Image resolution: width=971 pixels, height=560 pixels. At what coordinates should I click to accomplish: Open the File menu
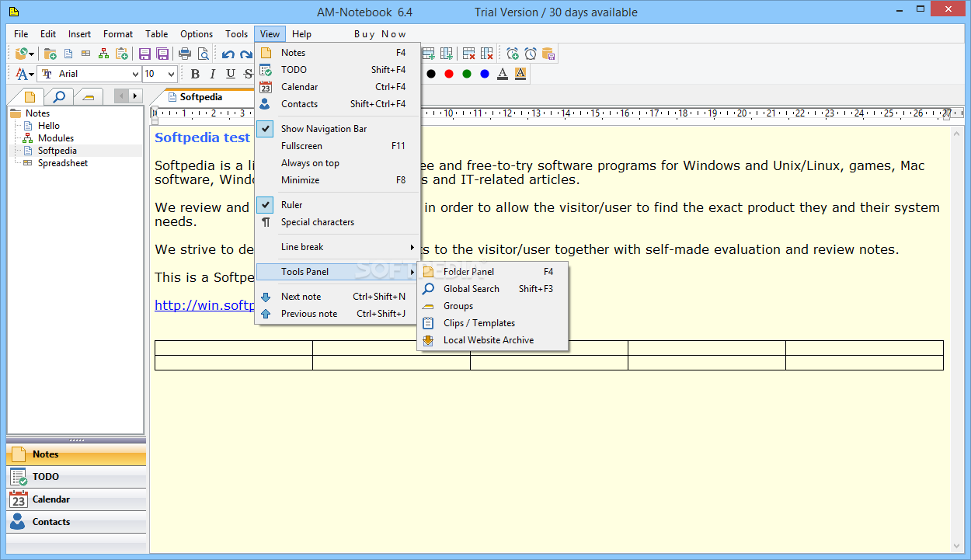(21, 34)
